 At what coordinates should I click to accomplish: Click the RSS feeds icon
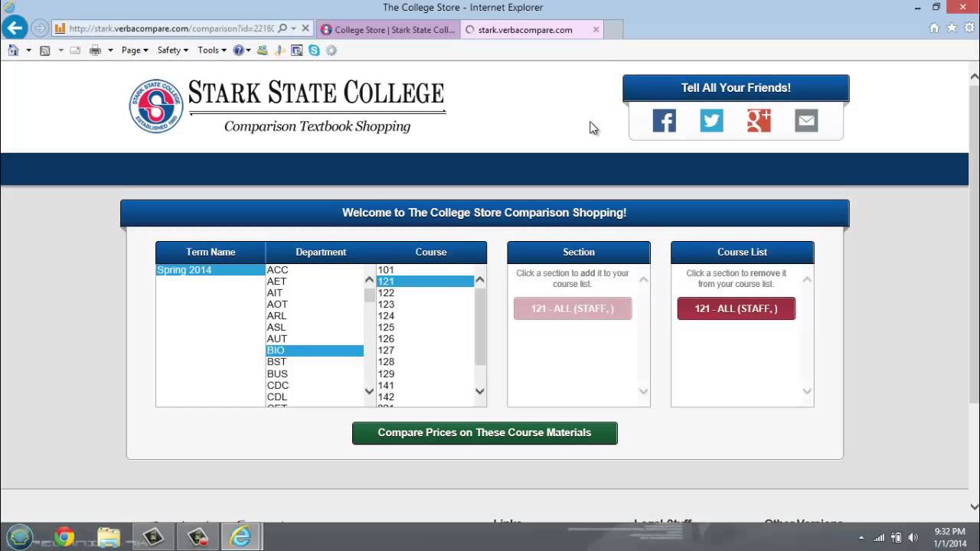click(45, 51)
